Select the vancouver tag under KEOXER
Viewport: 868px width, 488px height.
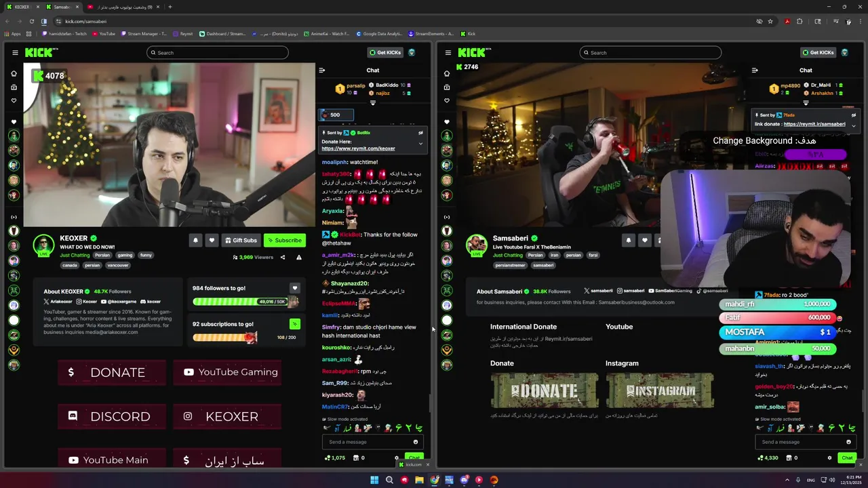pyautogui.click(x=118, y=265)
